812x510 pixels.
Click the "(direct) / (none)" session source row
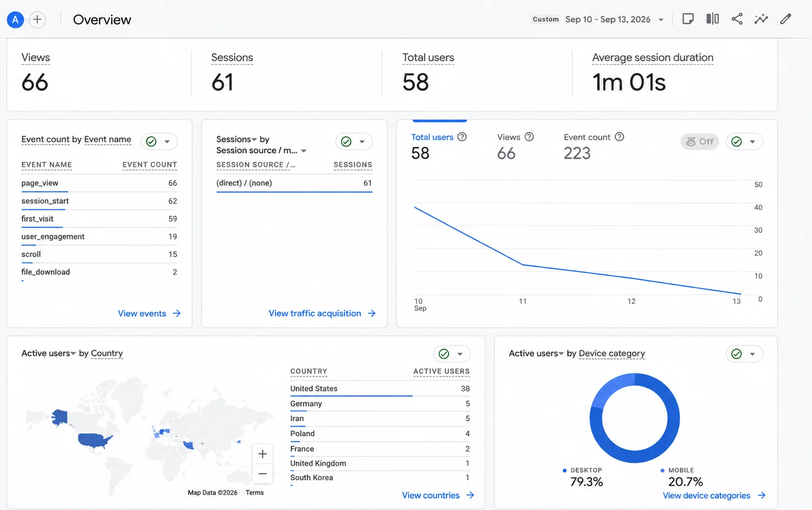pos(294,184)
